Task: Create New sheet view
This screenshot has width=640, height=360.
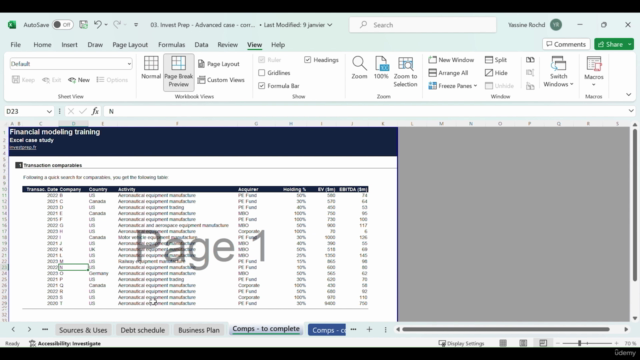Action: 79,80
